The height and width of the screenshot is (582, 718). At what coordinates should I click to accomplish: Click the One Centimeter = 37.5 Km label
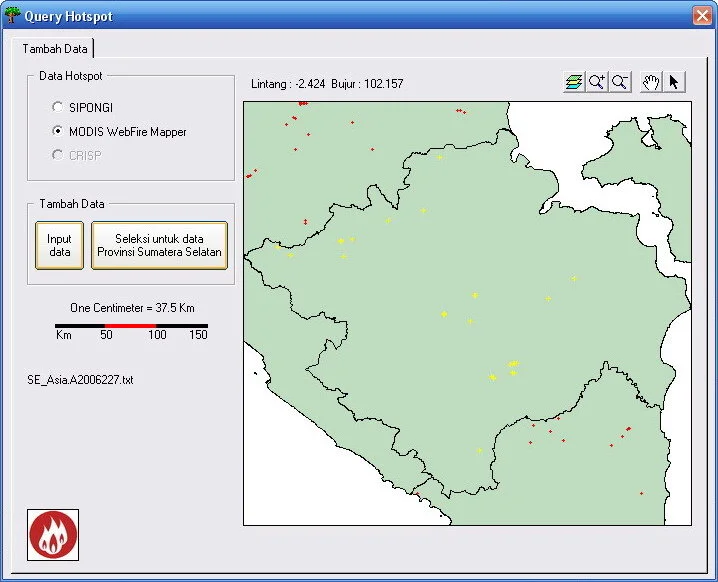(x=132, y=308)
